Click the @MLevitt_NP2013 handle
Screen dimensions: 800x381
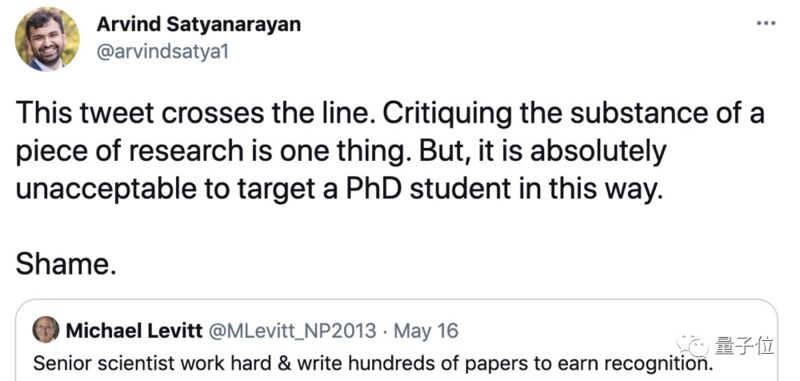pyautogui.click(x=293, y=332)
